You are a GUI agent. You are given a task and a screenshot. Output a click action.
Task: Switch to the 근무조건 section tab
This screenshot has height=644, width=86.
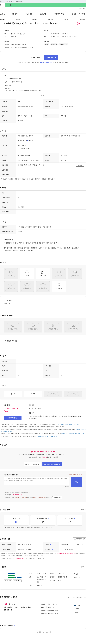click(19, 20)
